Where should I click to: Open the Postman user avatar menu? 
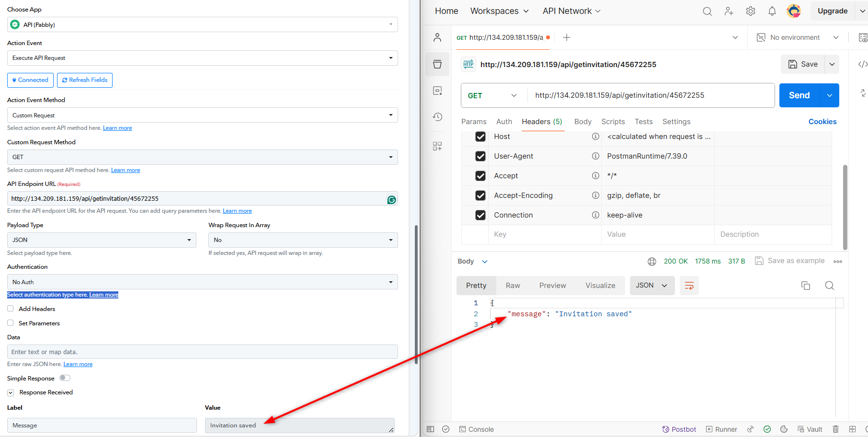click(x=794, y=11)
